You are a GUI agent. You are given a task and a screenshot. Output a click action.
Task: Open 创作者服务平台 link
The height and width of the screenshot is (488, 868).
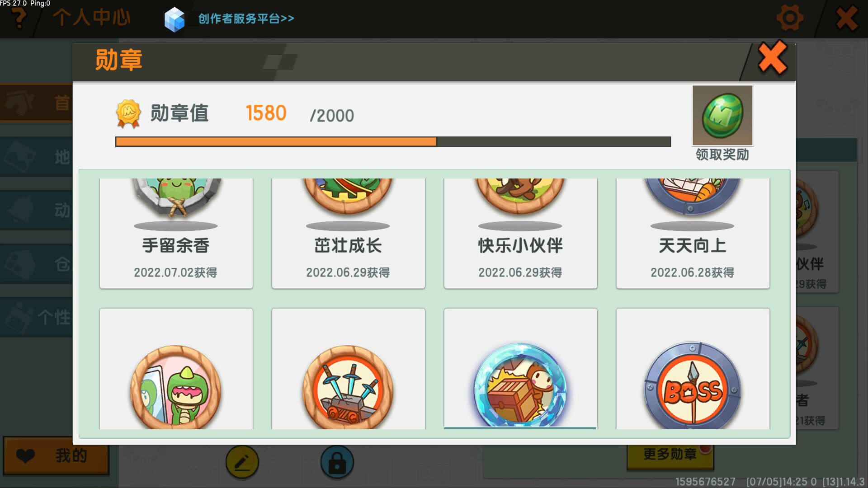246,19
